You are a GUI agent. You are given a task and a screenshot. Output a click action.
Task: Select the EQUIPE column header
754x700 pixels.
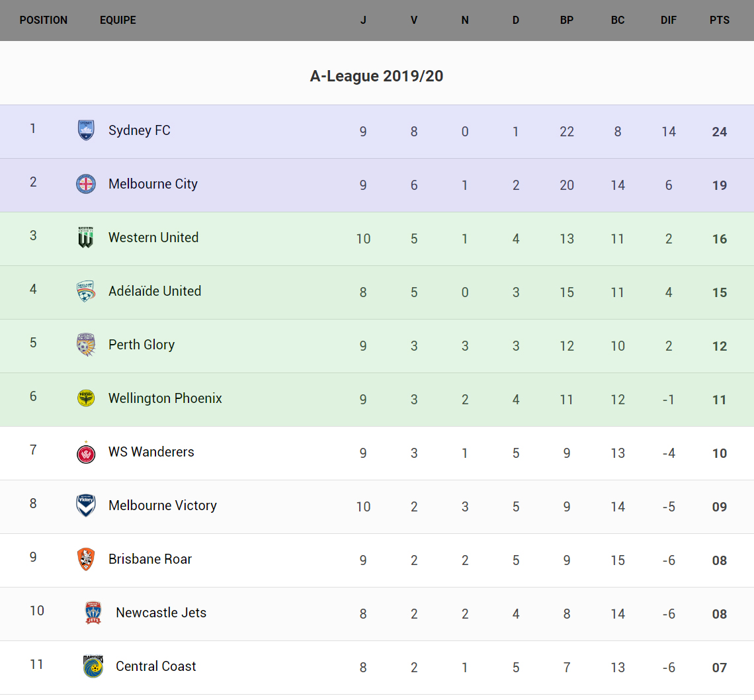(118, 20)
